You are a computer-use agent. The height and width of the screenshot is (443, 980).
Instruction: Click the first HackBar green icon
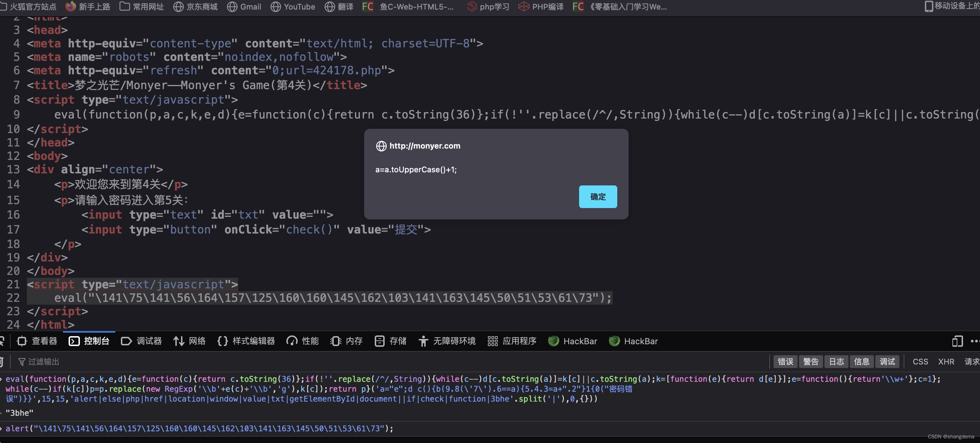554,341
